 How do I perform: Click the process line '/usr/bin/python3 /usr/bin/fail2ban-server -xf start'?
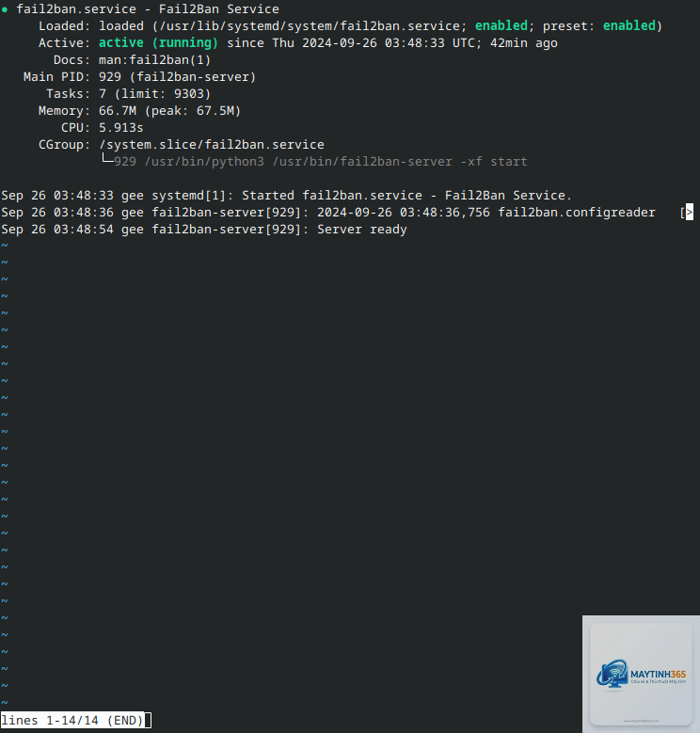click(x=336, y=162)
